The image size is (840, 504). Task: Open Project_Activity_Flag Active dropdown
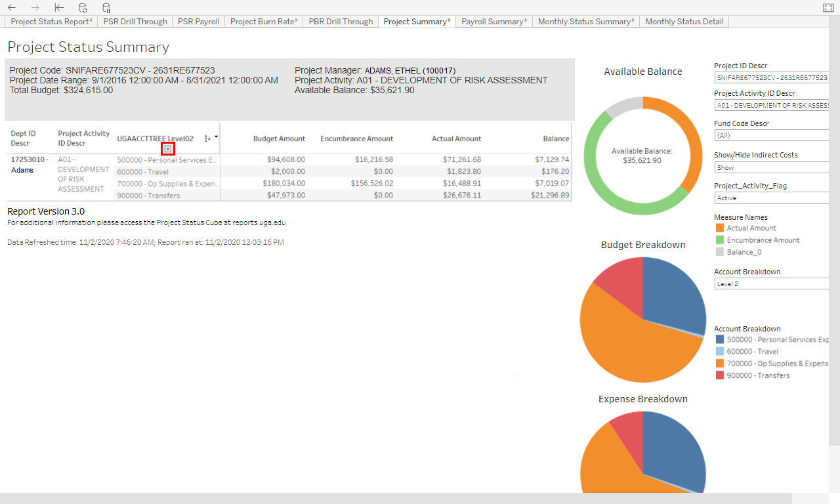[x=772, y=198]
